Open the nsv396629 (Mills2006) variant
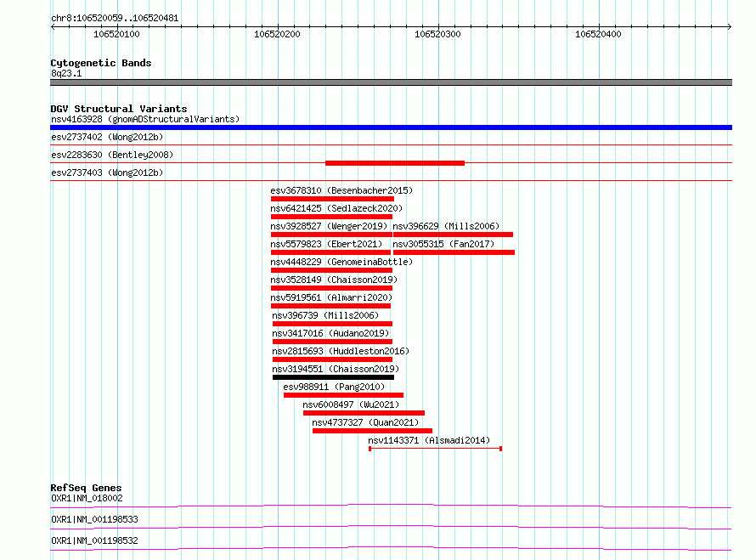756x560 pixels. [446, 226]
